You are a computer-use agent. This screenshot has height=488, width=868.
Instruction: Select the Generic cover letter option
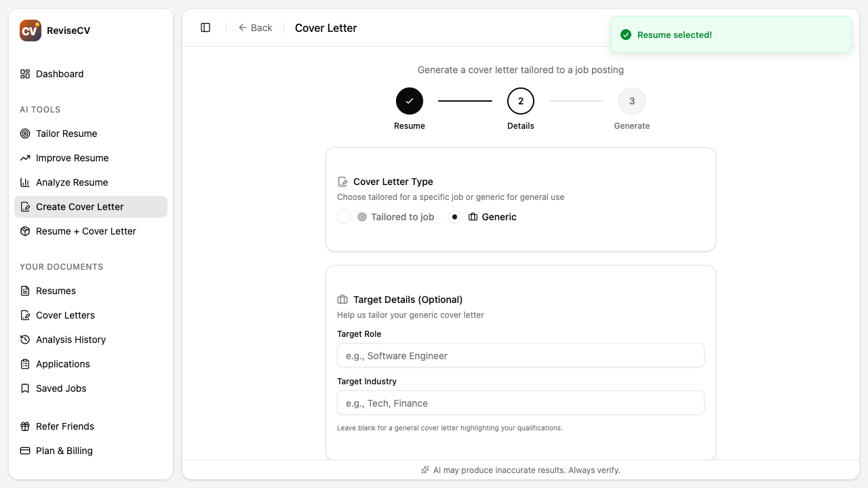pyautogui.click(x=454, y=217)
